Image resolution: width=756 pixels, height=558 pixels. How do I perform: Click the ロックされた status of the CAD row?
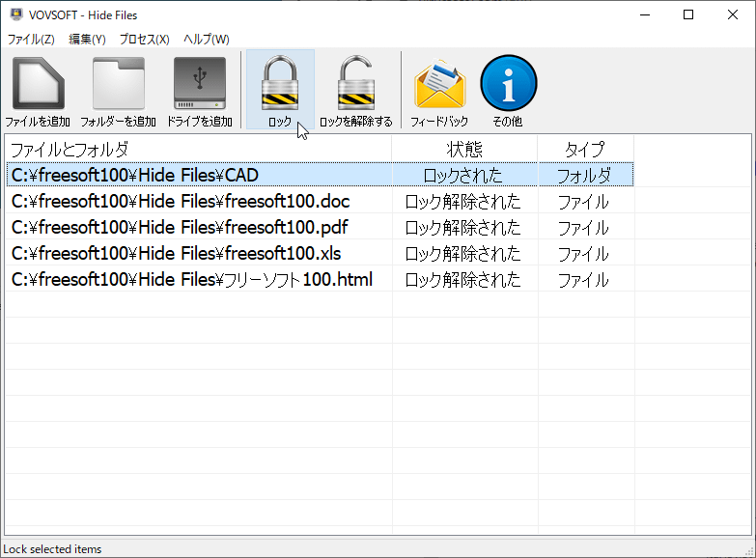click(x=462, y=175)
